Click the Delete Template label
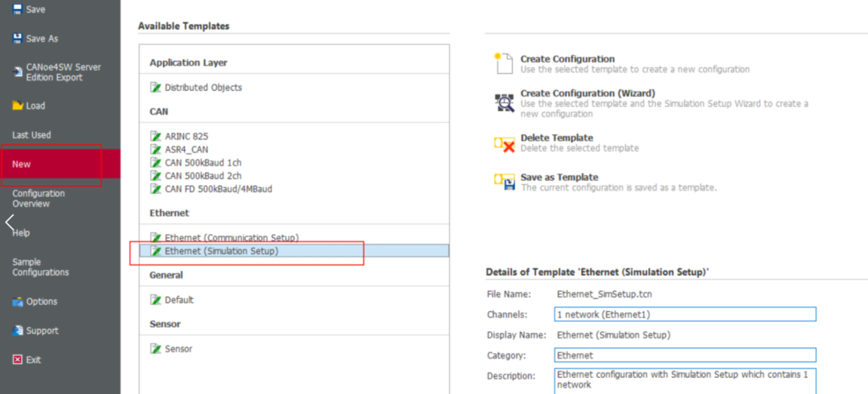868x394 pixels. coord(557,137)
